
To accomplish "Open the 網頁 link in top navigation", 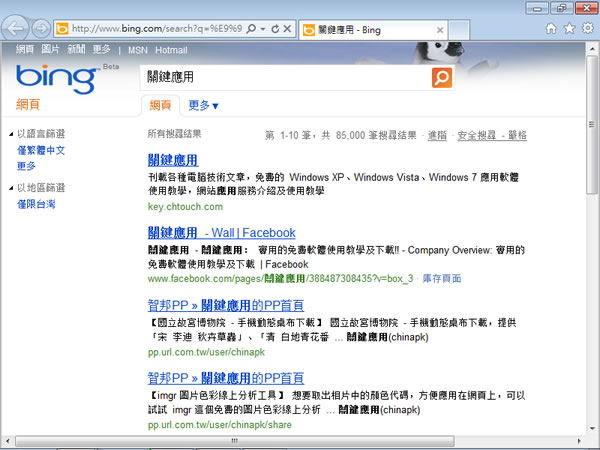I will pyautogui.click(x=25, y=49).
